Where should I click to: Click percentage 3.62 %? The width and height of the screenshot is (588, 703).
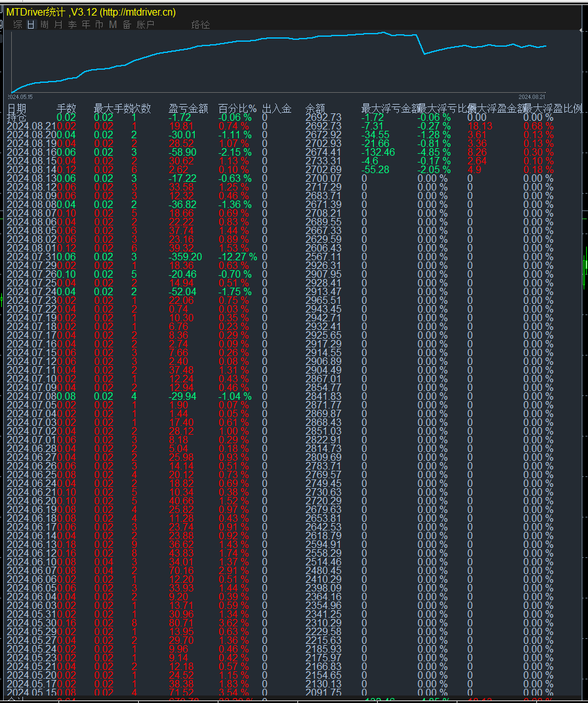pyautogui.click(x=233, y=623)
